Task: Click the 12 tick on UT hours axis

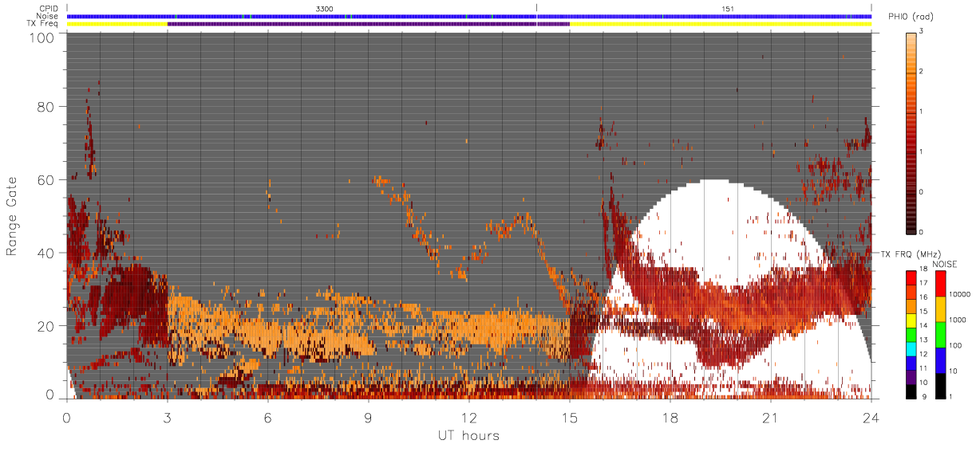Action: click(469, 418)
